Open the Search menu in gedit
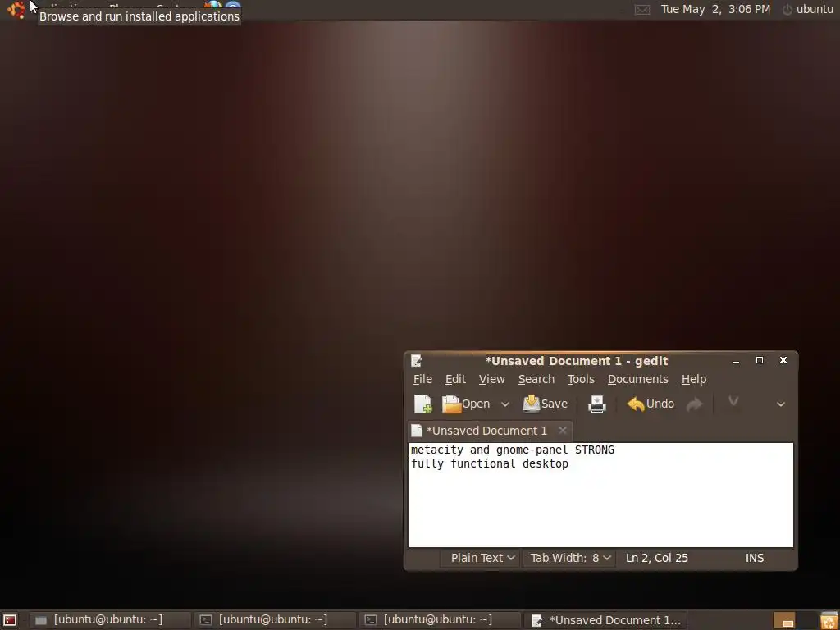 tap(536, 379)
